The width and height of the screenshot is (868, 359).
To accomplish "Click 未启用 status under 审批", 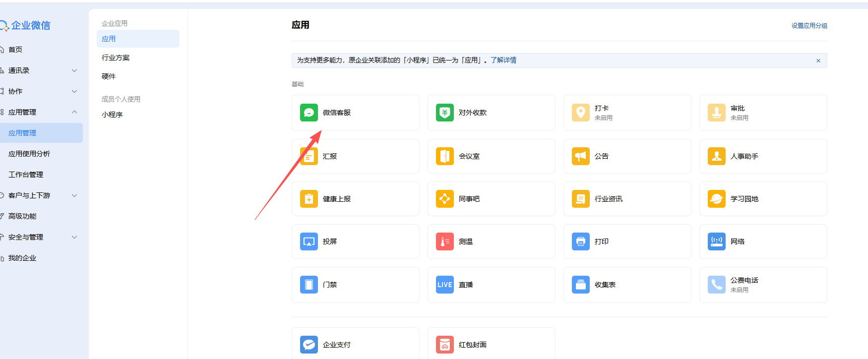I will click(740, 118).
